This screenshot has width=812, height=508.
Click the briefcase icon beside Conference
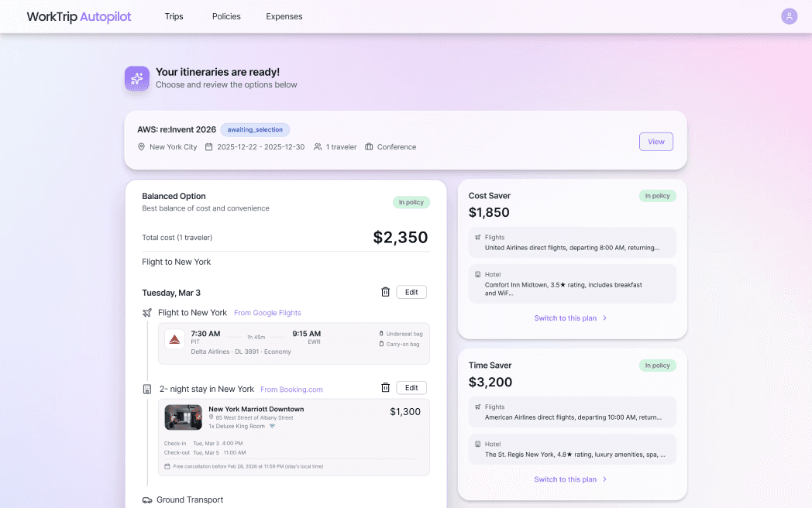369,147
